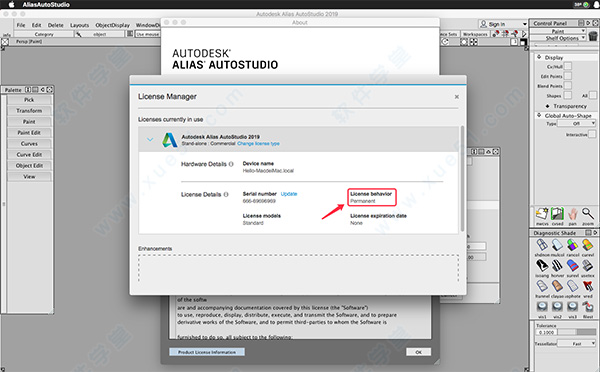This screenshot has height=372, width=600.
Task: Collapse the Display section in Control Panel
Action: [x=539, y=57]
